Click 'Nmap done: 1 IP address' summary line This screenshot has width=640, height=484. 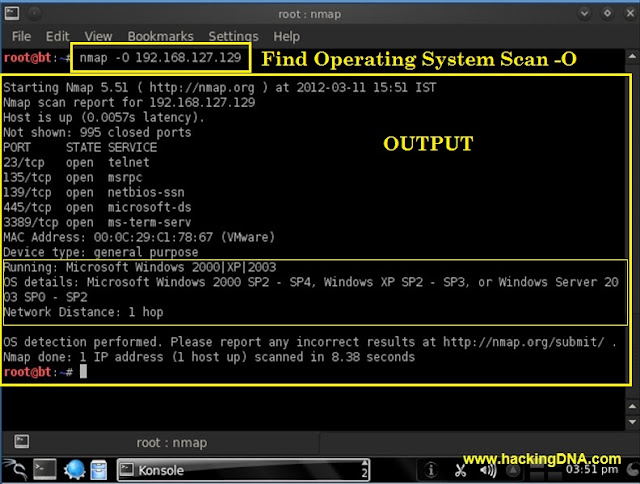click(x=209, y=357)
